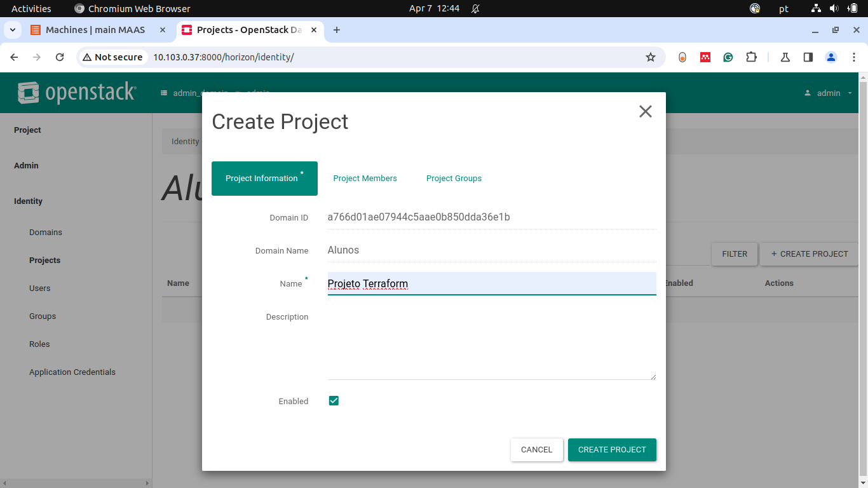The image size is (868, 488).
Task: Open a new browser tab
Action: click(x=337, y=30)
